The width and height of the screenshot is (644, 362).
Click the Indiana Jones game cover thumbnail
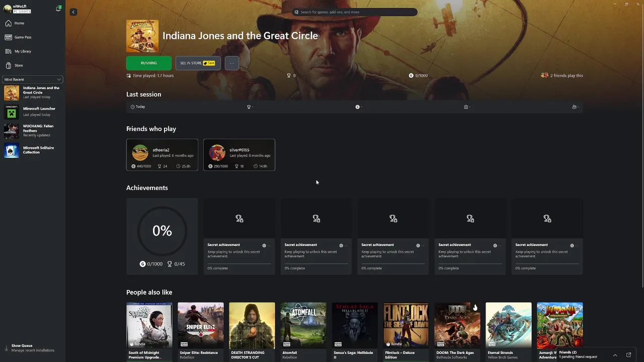142,36
